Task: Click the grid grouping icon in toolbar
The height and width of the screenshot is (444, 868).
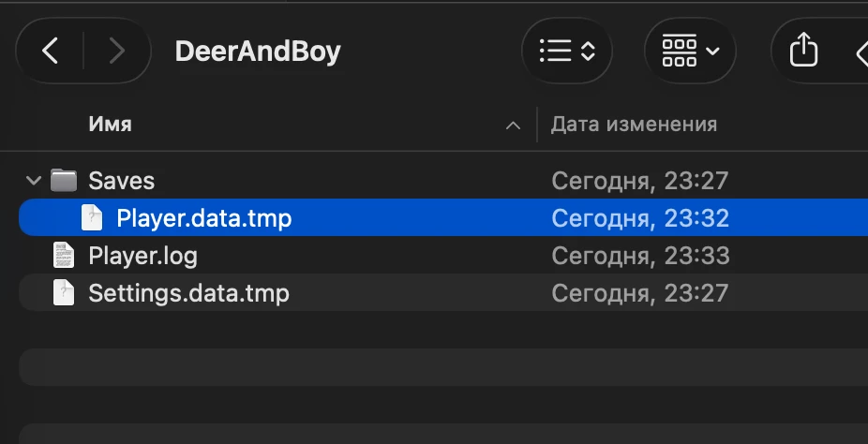Action: point(680,52)
